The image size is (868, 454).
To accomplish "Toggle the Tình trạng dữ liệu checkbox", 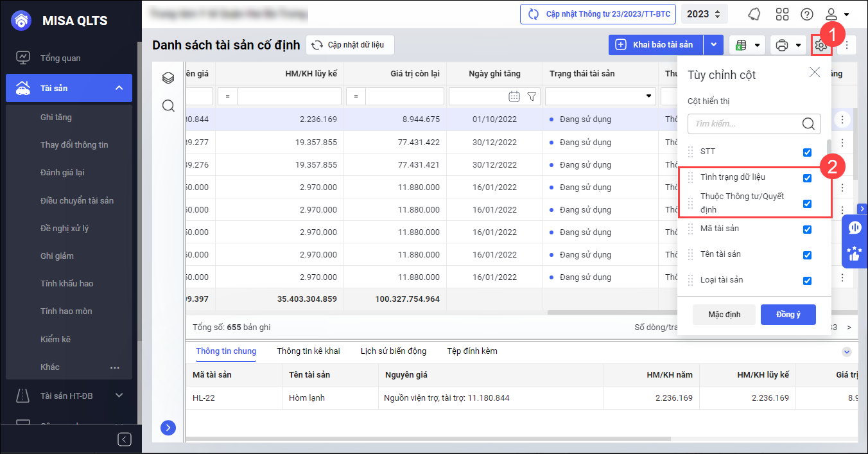I will 807,178.
